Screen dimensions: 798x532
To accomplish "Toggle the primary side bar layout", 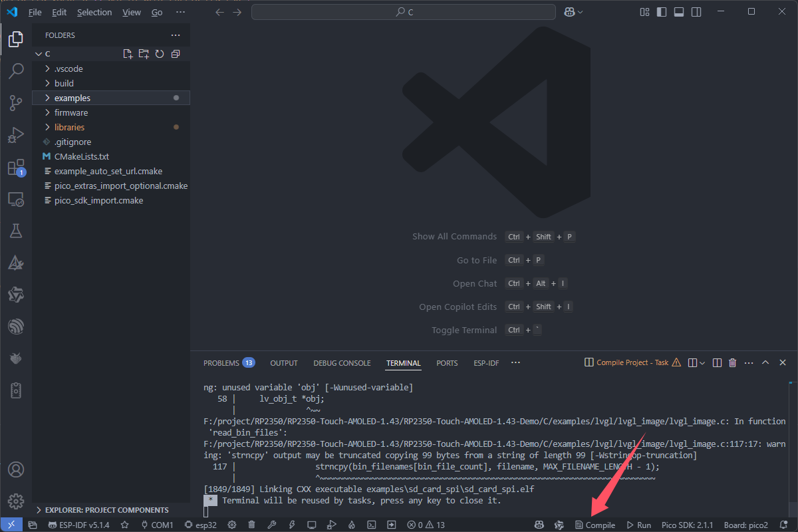I will coord(662,12).
